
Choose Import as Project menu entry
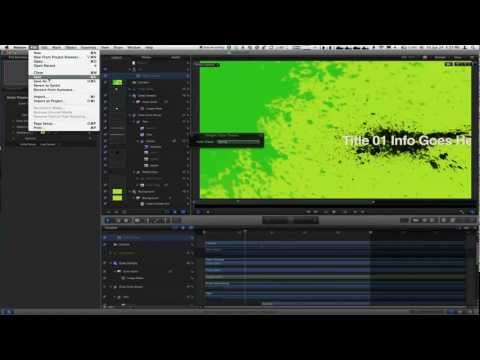click(64, 101)
